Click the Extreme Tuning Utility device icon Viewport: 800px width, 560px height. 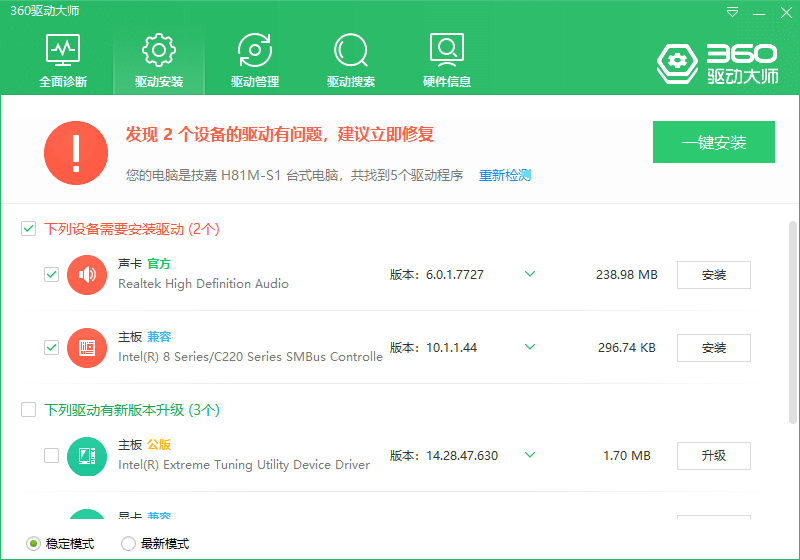87,456
